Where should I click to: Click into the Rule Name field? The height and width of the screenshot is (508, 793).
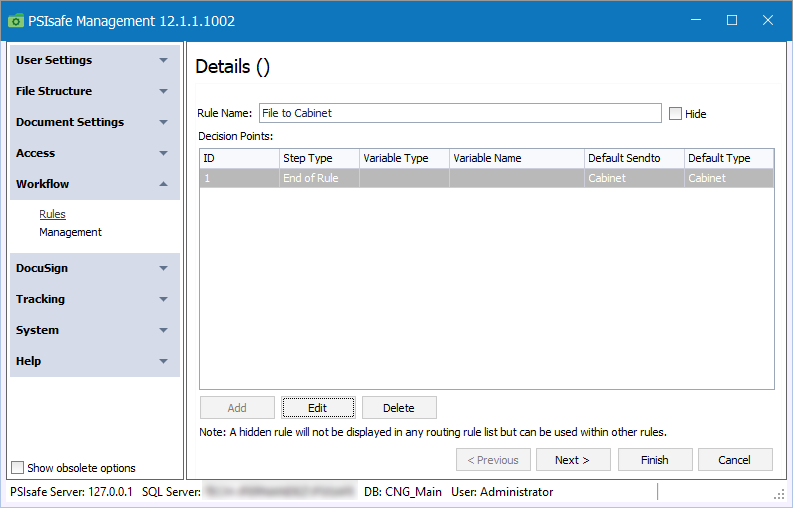pyautogui.click(x=460, y=113)
